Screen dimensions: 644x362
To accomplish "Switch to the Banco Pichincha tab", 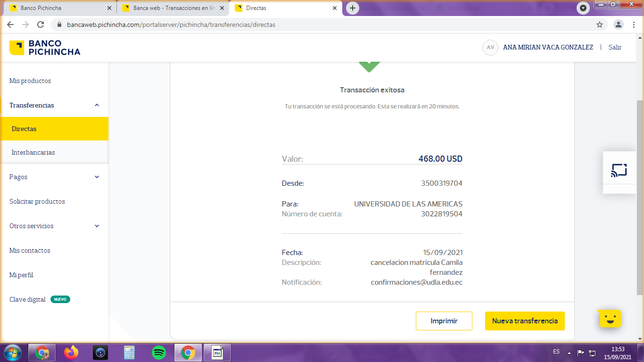I will click(57, 8).
